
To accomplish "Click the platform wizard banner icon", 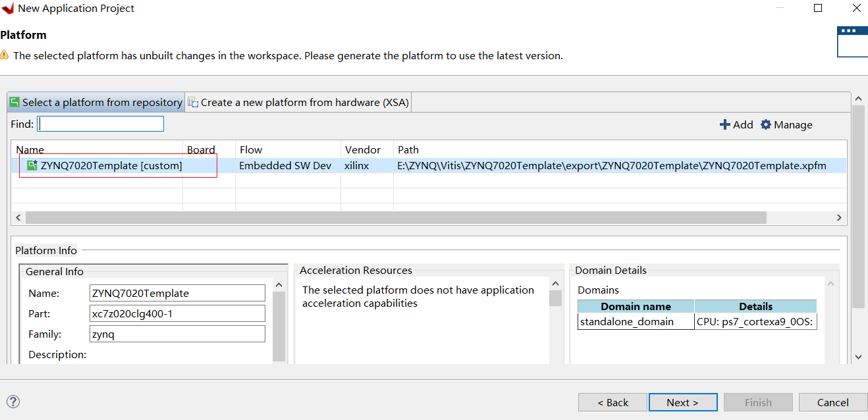I will click(852, 41).
